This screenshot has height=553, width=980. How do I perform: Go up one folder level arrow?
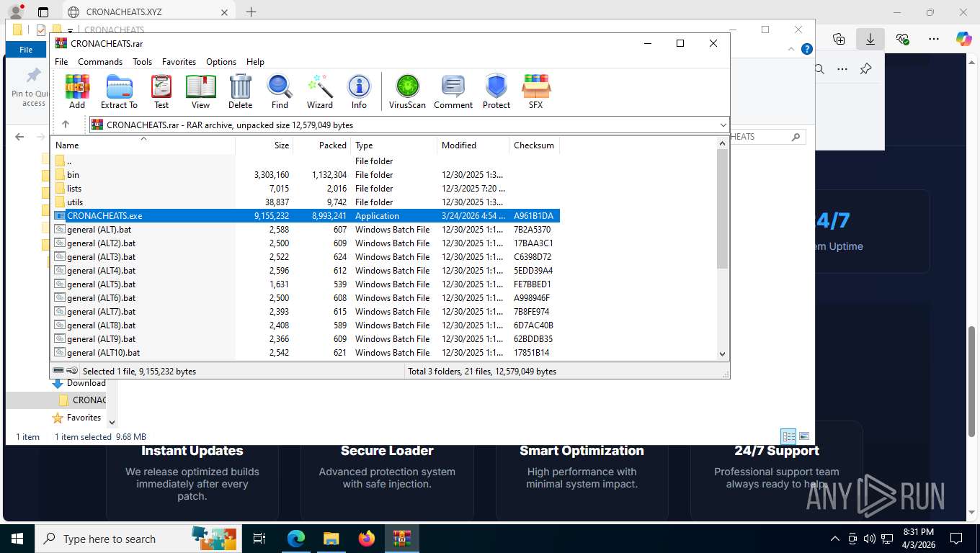point(66,125)
